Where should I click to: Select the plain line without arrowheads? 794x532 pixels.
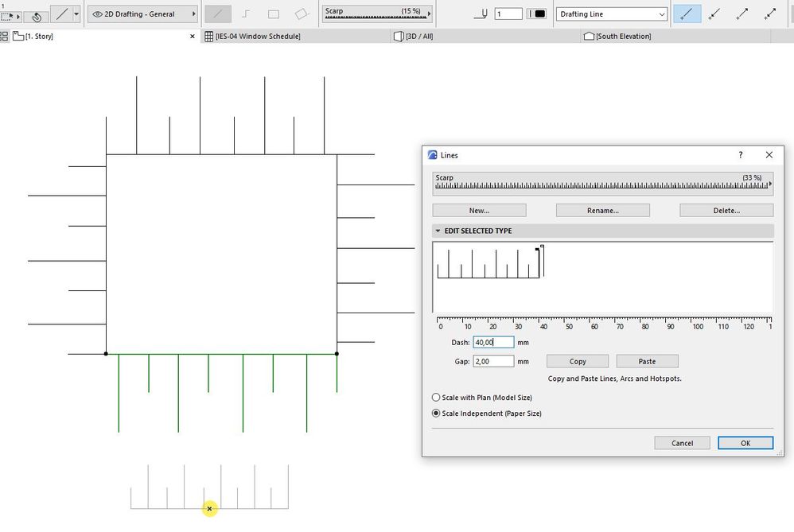(687, 14)
